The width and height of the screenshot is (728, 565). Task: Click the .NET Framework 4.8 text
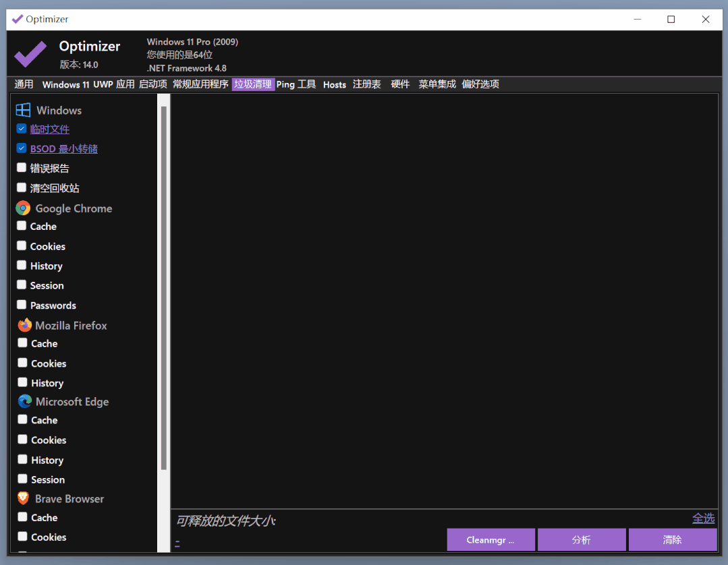pos(187,68)
